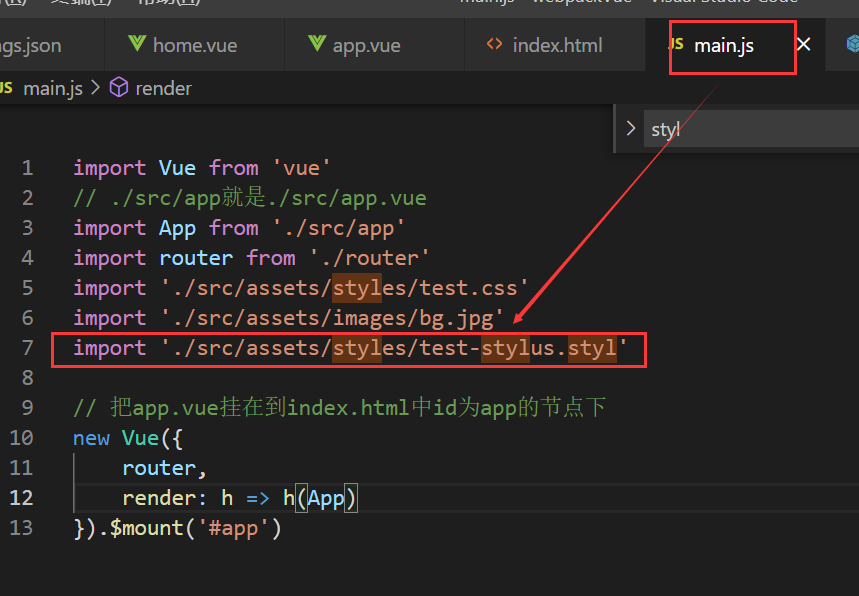
Task: Click test-stylus.styl import on line 7
Action: coord(350,348)
